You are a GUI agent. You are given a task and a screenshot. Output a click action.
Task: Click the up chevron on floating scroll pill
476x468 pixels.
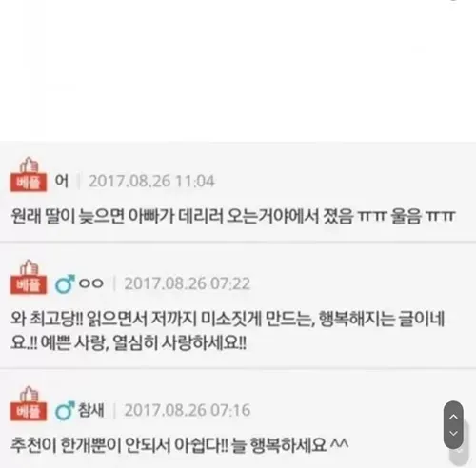coord(453,417)
